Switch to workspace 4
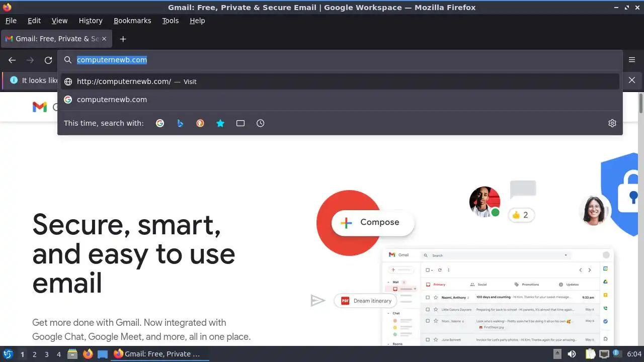Viewport: 644px width, 362px height. click(x=58, y=354)
